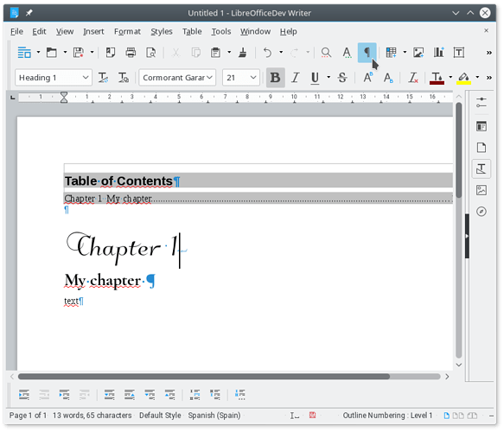Open sidebar Gallery panel icon
The image size is (504, 432).
click(482, 190)
